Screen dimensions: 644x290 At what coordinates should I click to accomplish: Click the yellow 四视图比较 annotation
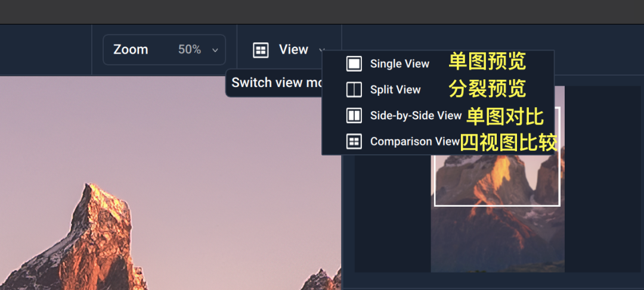click(x=509, y=143)
